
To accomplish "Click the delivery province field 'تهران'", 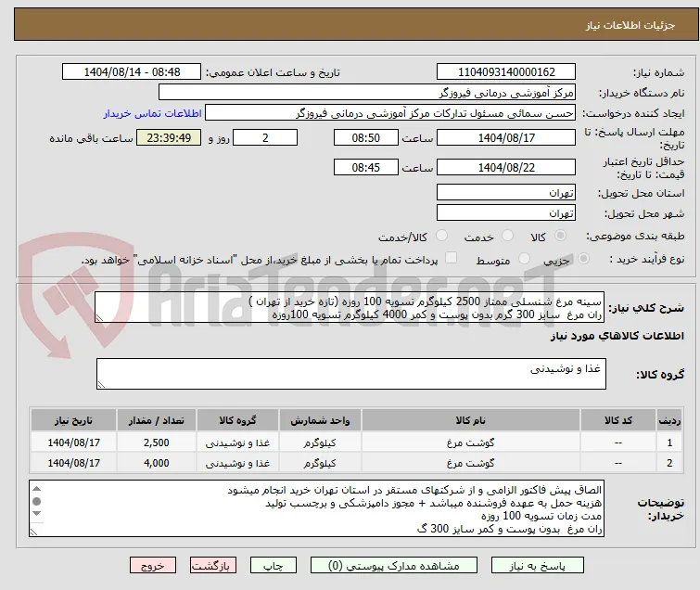I will (506, 193).
